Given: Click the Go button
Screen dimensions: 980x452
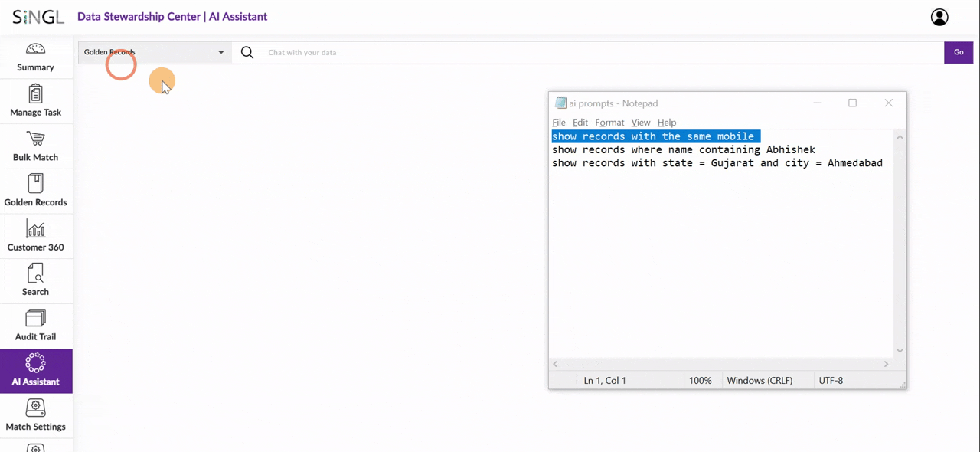Looking at the screenshot, I should coord(959,52).
